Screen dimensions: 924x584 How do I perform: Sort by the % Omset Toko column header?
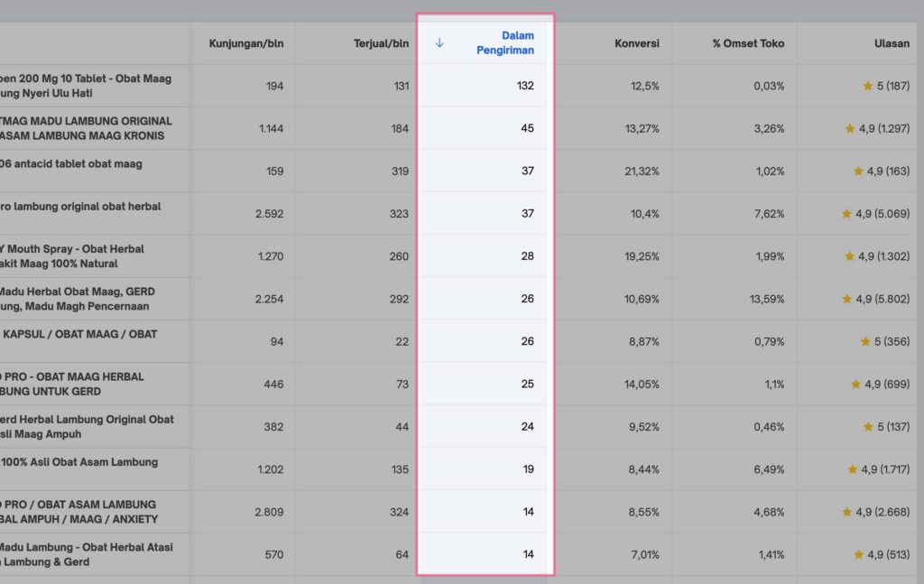click(748, 43)
